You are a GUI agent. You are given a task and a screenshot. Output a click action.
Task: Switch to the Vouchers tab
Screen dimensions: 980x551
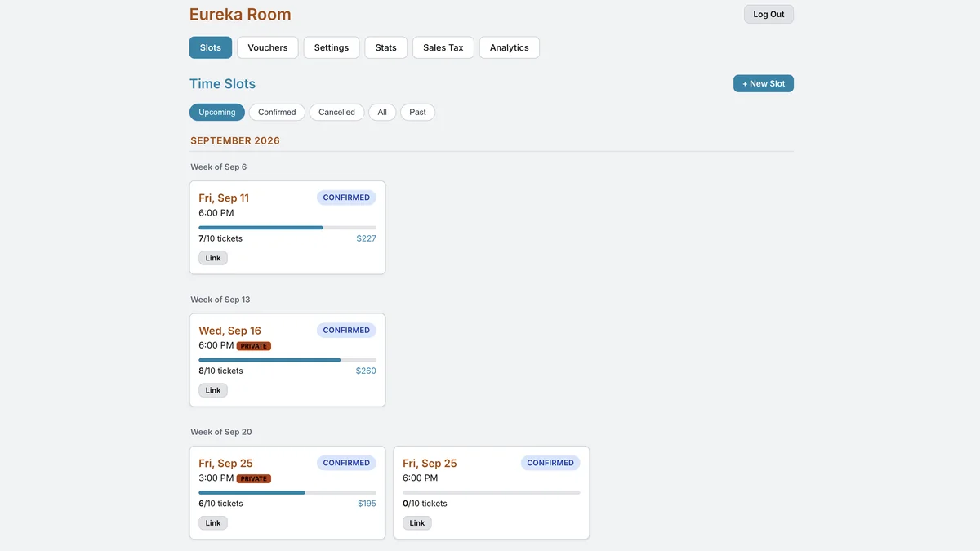(x=268, y=47)
